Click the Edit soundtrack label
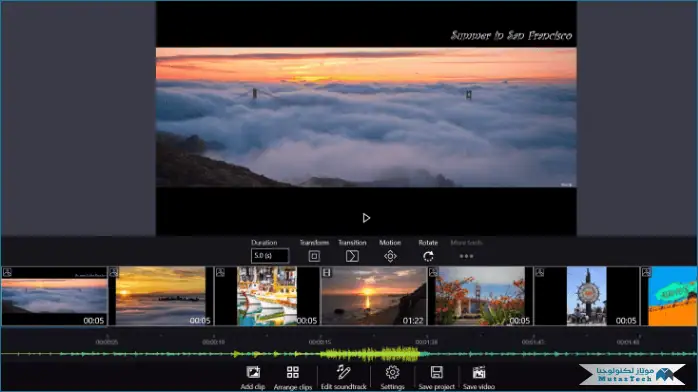698x392 pixels. pos(344,387)
